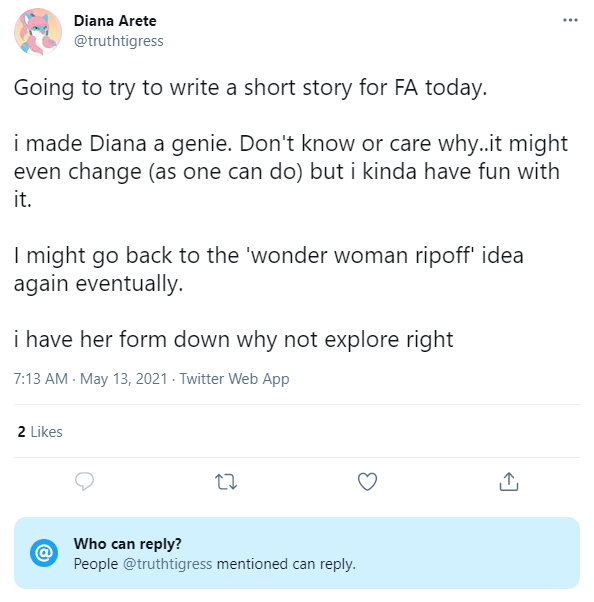Screen dimensions: 594x602
Task: Open the @truthtigress handle below the name
Action: click(119, 41)
